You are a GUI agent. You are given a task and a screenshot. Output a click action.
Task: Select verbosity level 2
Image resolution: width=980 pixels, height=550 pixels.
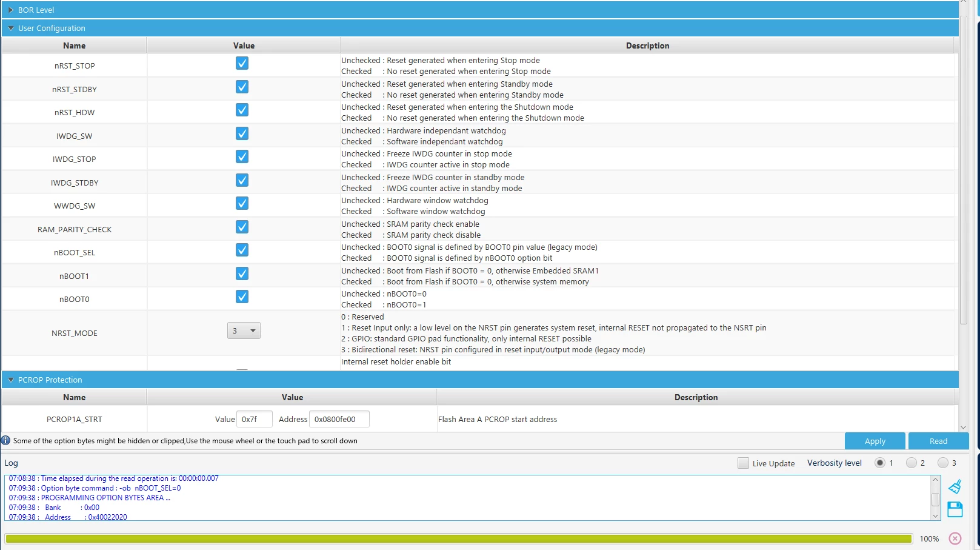[911, 463]
